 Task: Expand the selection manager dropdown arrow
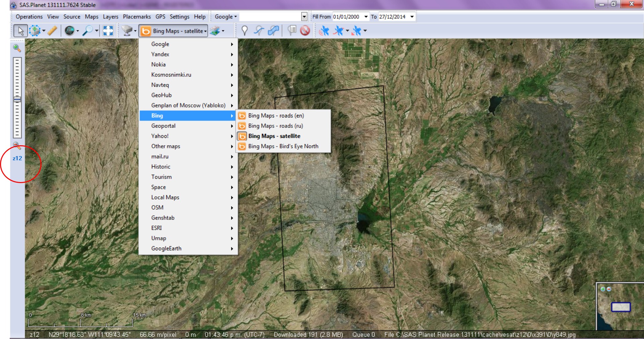pyautogui.click(x=43, y=31)
